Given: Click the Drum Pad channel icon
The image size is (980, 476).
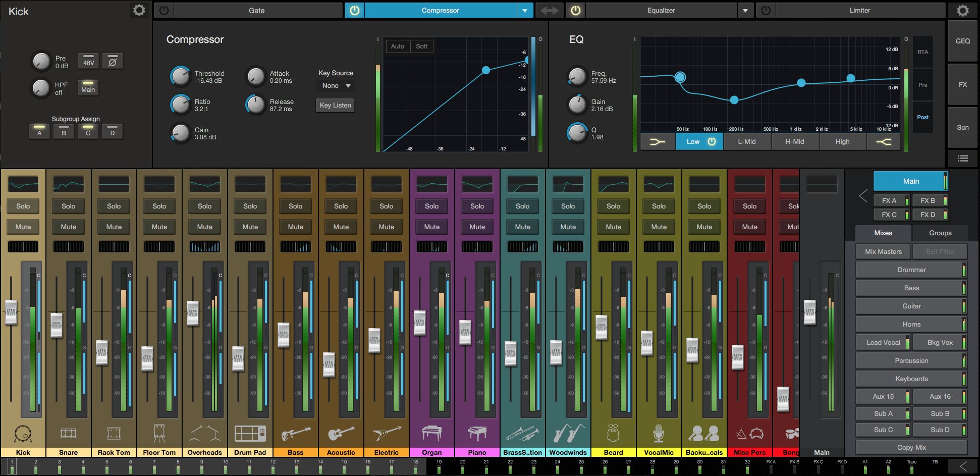Looking at the screenshot, I should coord(250,433).
